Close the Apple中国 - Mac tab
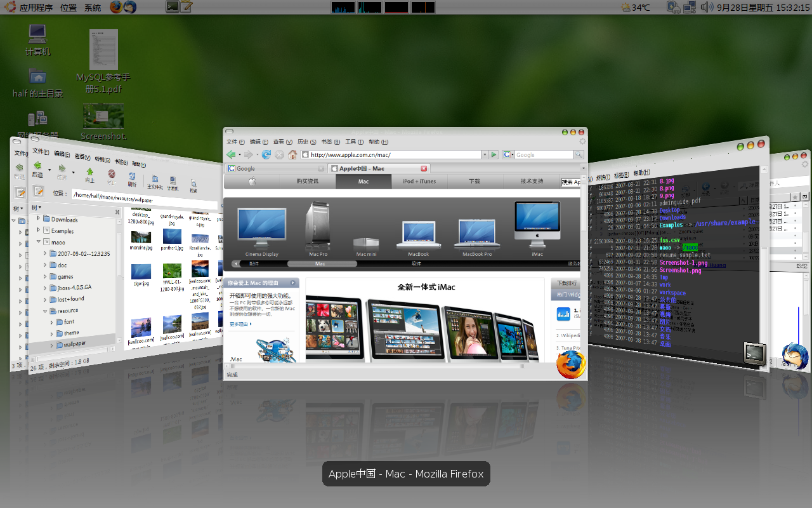Viewport: 812px width, 508px height. [x=424, y=168]
